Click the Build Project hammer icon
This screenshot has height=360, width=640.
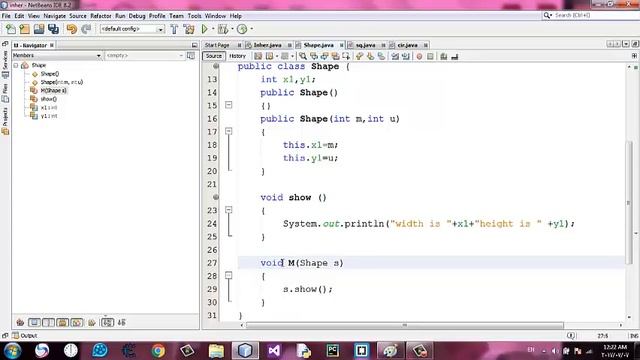(174, 29)
